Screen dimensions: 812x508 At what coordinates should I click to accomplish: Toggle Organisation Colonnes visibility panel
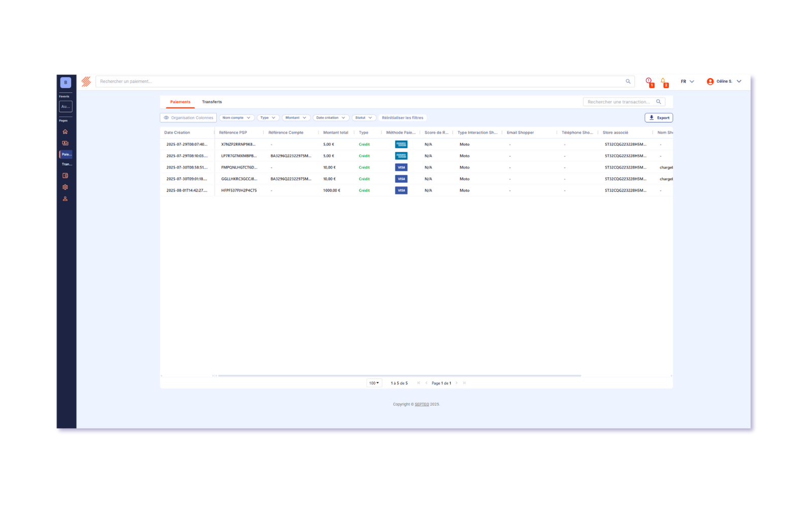(x=188, y=117)
